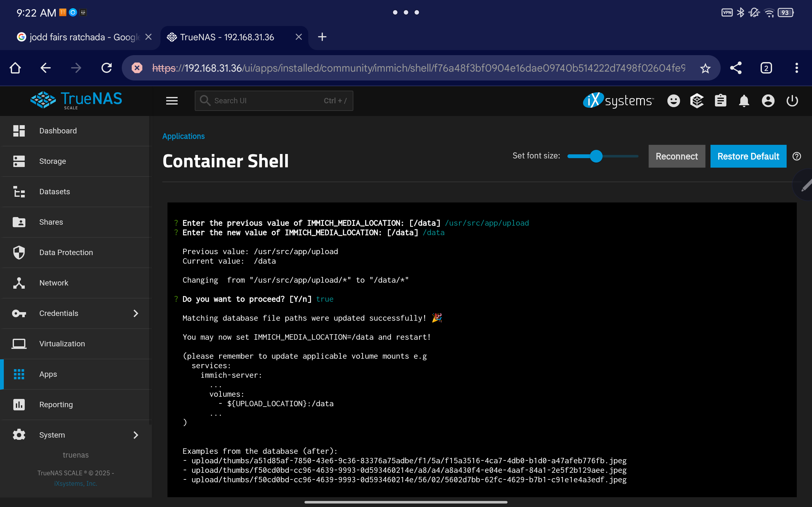Toggle the sidebar with the hamburger menu

point(172,100)
